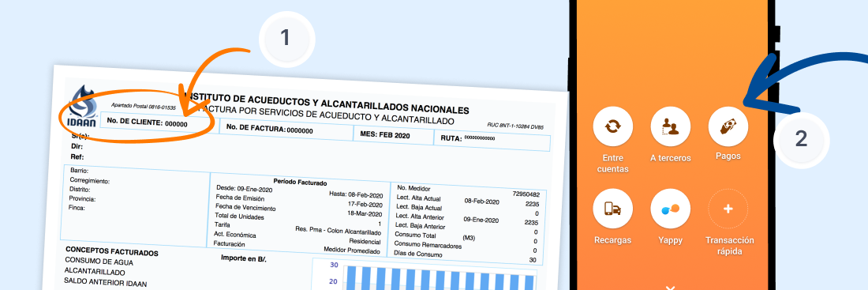The height and width of the screenshot is (290, 868).
Task: Click the Transacción rápida label
Action: [x=729, y=246]
